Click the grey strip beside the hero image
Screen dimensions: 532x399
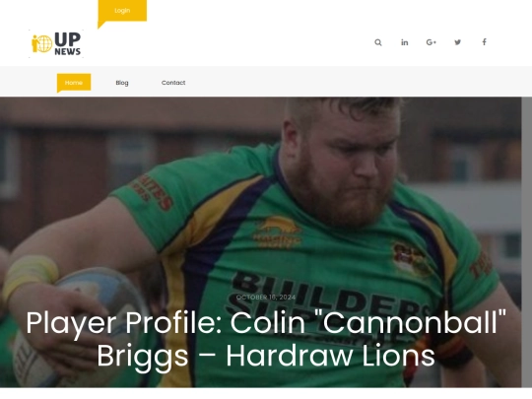tap(526, 242)
